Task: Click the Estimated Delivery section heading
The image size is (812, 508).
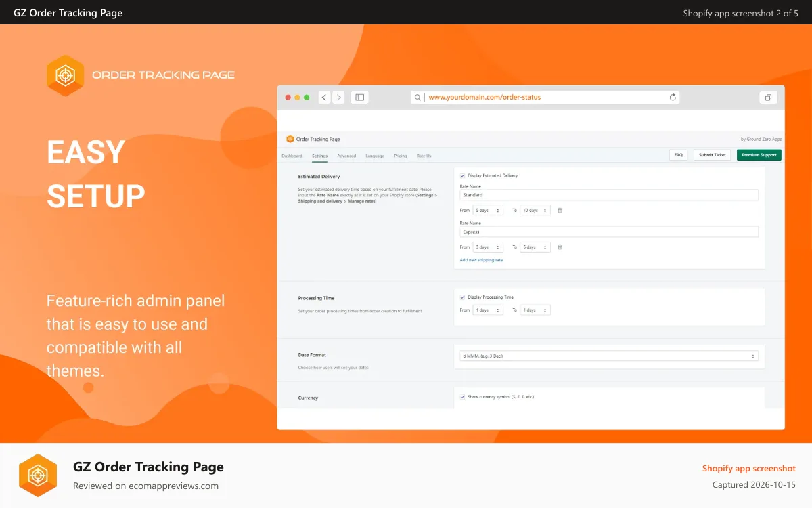Action: [x=319, y=177]
